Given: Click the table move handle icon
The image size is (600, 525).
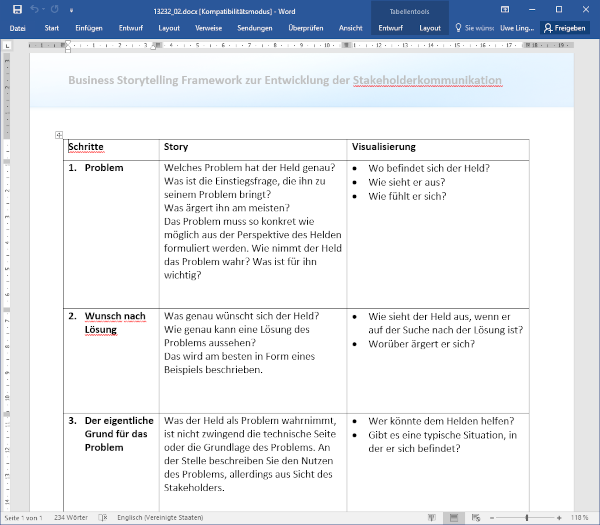Looking at the screenshot, I should pos(59,135).
